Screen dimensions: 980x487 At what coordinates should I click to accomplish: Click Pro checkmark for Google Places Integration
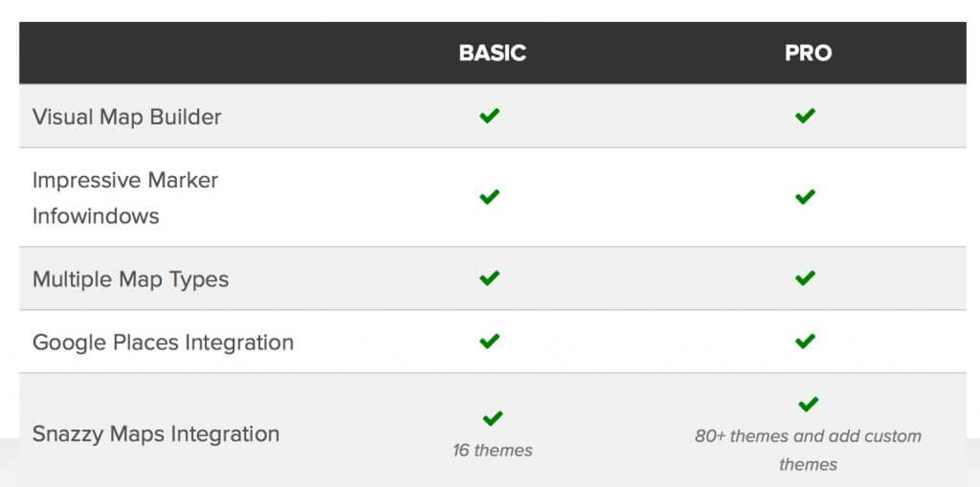click(805, 342)
